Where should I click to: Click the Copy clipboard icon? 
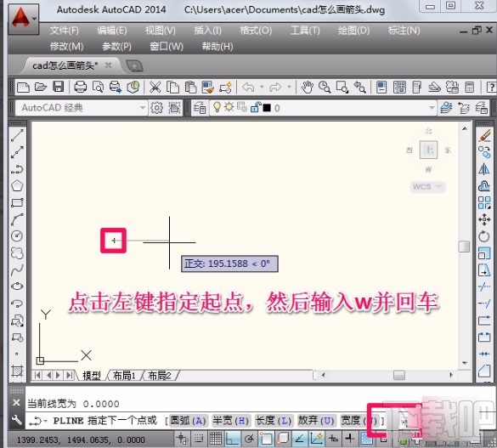tap(172, 87)
